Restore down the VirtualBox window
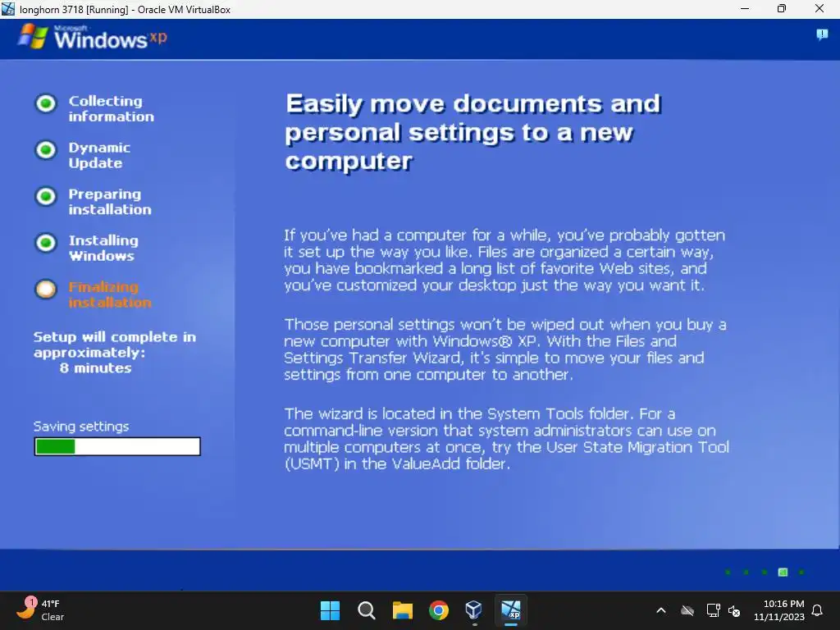 click(x=782, y=8)
